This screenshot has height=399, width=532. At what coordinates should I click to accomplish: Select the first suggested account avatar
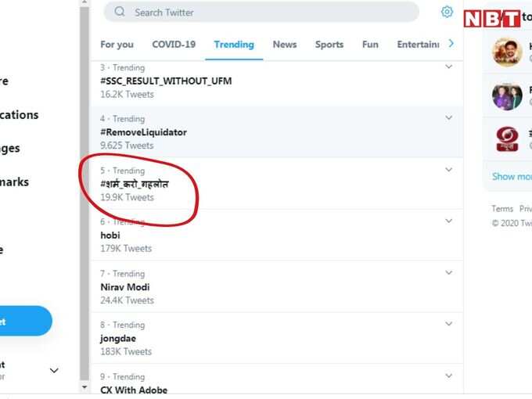[x=507, y=52]
